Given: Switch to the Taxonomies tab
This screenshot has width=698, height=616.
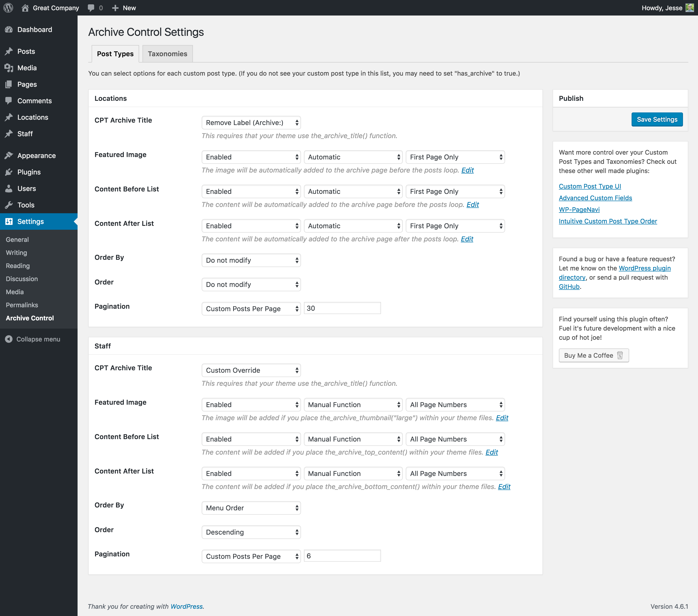Looking at the screenshot, I should tap(167, 54).
